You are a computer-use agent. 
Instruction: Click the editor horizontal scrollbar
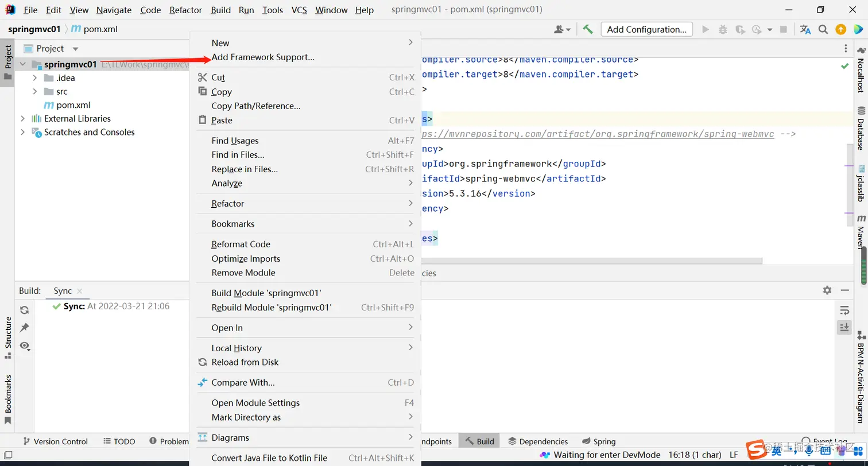(591, 261)
